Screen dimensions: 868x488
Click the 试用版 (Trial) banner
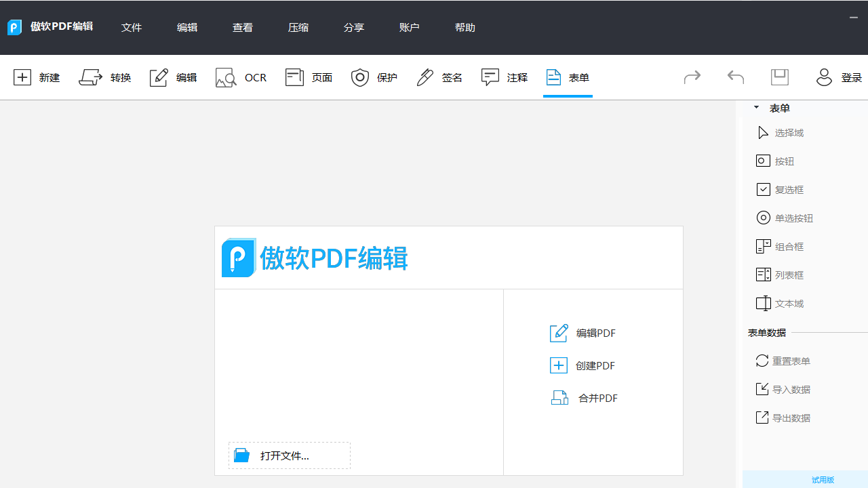[823, 479]
